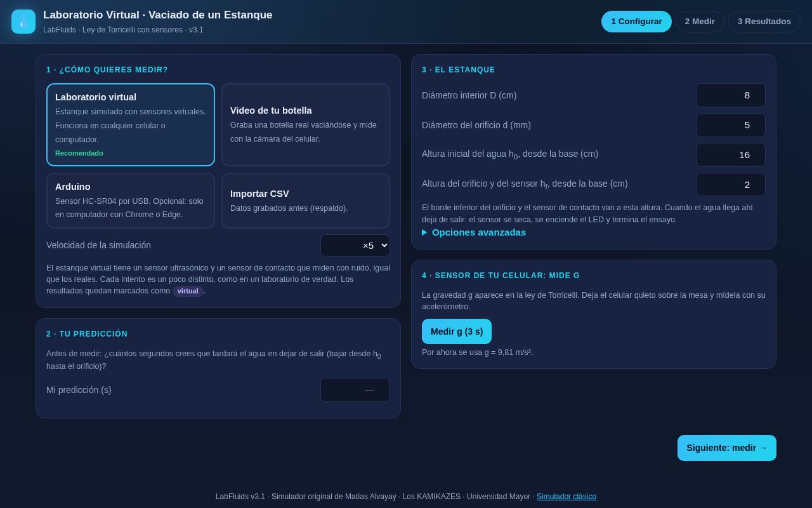Image resolution: width=812 pixels, height=508 pixels.
Task: Edit the Diámetro interior D field
Action: (x=731, y=95)
